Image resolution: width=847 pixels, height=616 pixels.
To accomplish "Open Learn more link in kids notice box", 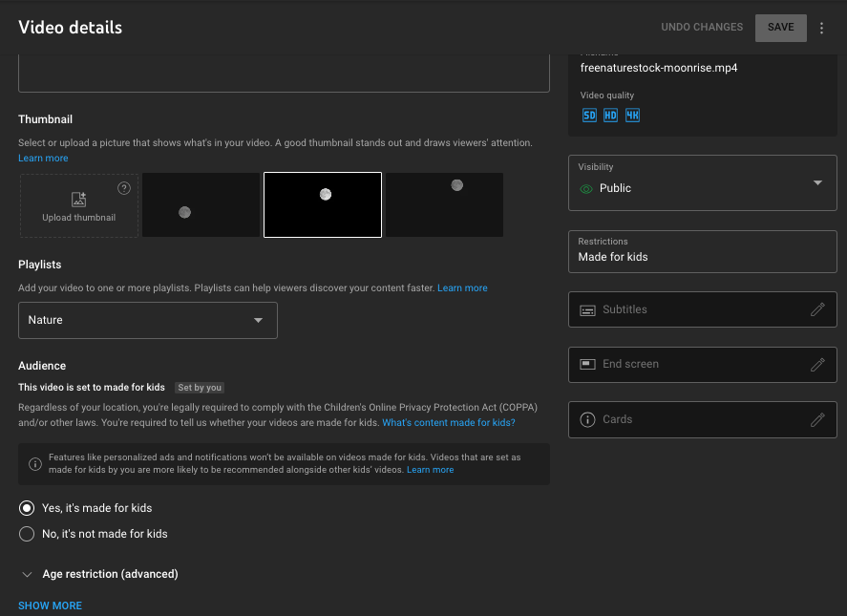I will (430, 470).
